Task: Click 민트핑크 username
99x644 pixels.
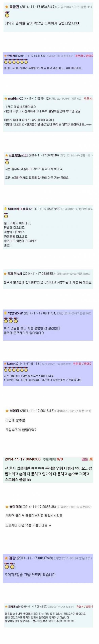Action: pyautogui.click(x=12, y=55)
